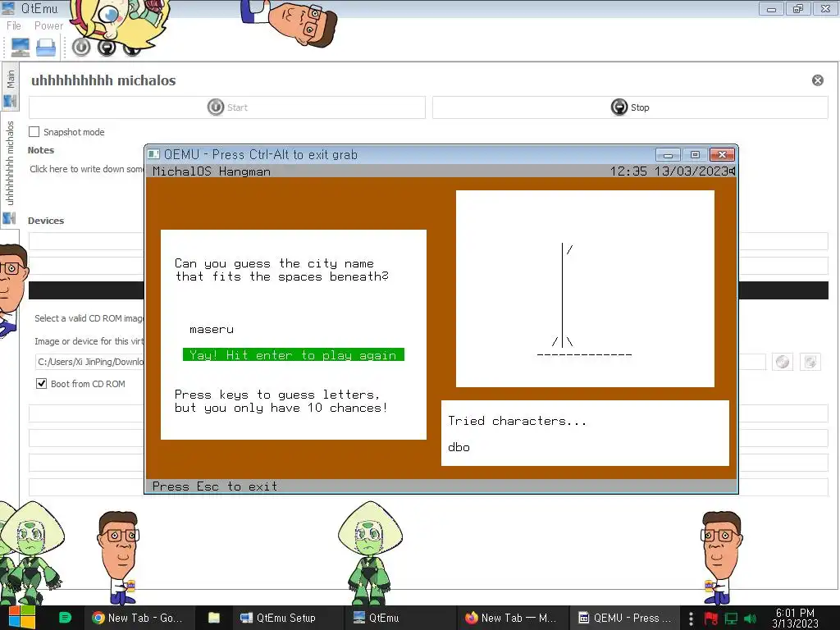Click the green chat app taskbar icon

pos(65,618)
